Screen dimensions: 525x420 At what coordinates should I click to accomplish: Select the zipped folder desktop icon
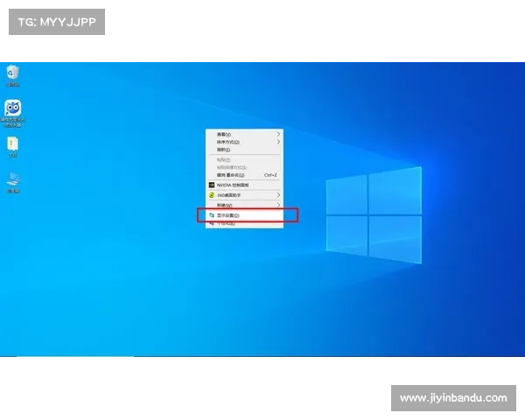tap(13, 147)
